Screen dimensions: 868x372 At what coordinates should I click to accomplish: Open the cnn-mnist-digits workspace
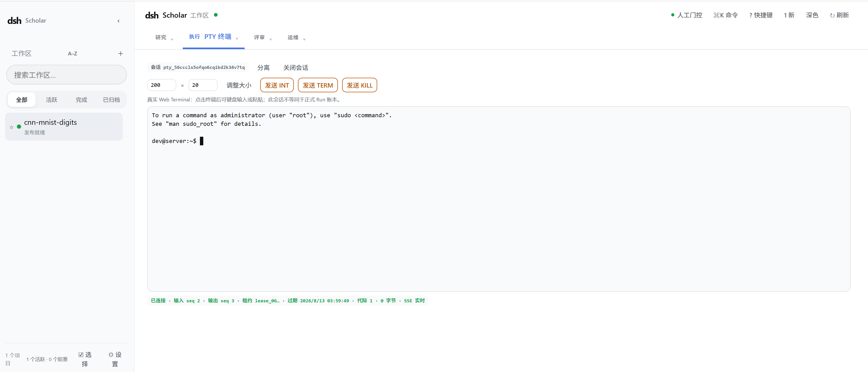(64, 127)
